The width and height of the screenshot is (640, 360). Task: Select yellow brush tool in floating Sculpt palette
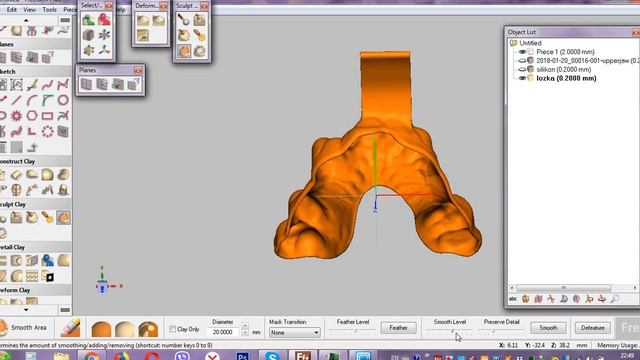[199, 36]
